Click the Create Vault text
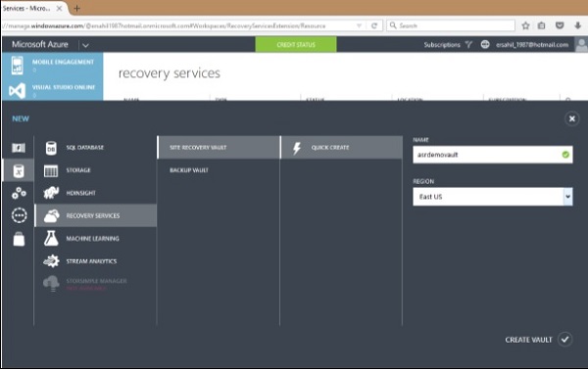588x370 pixels. (x=528, y=340)
